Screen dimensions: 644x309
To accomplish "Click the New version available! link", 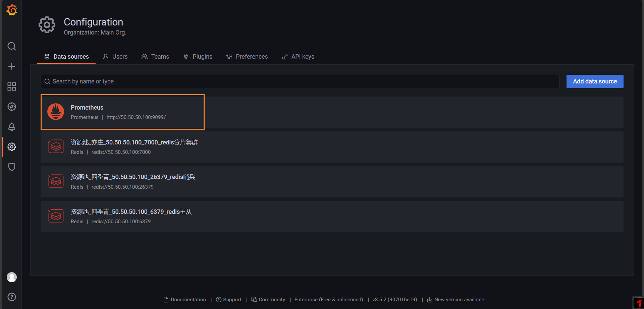I will [456, 300].
